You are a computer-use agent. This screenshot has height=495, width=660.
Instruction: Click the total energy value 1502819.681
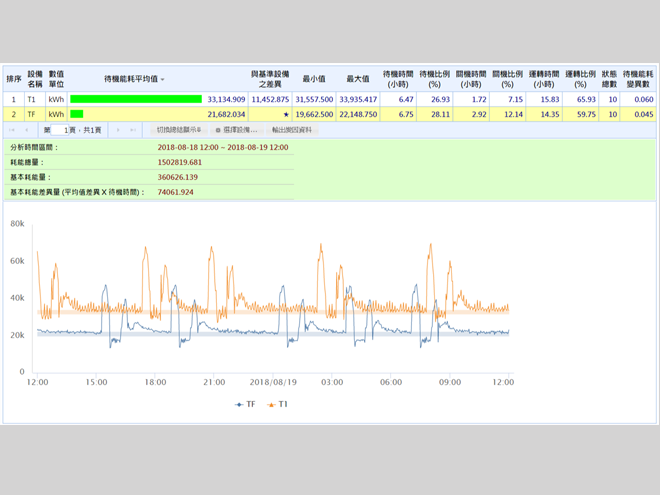pos(180,162)
